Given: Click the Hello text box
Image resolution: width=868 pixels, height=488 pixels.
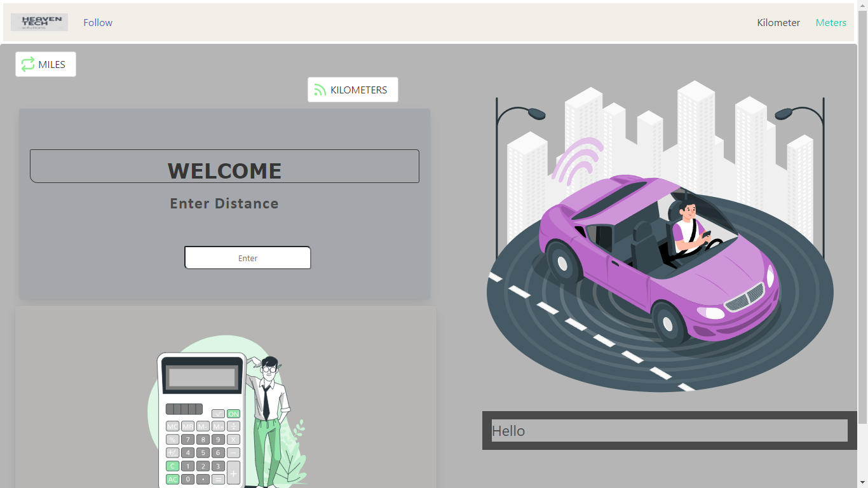Looking at the screenshot, I should [669, 431].
